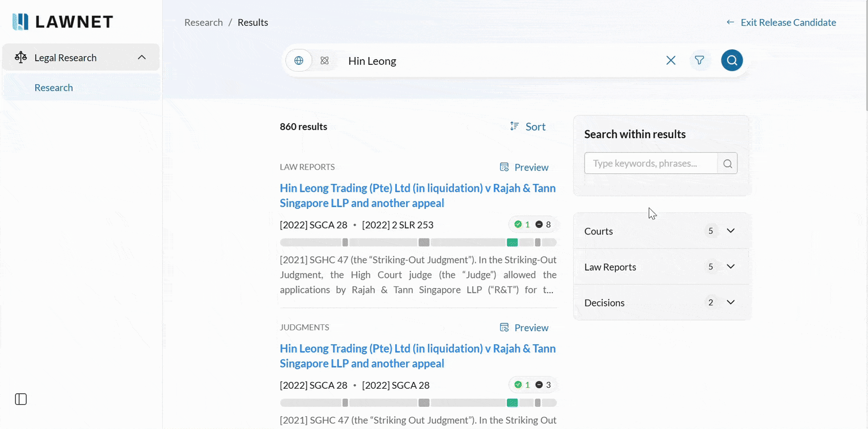Click green segment on Judgments relevance bar
Viewport: 868px width, 429px height.
(x=512, y=403)
